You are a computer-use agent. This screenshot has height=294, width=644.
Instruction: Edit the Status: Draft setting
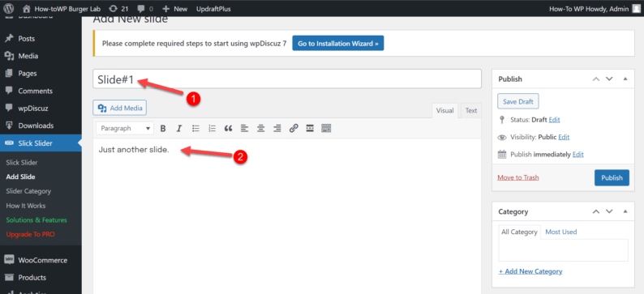[x=555, y=120]
